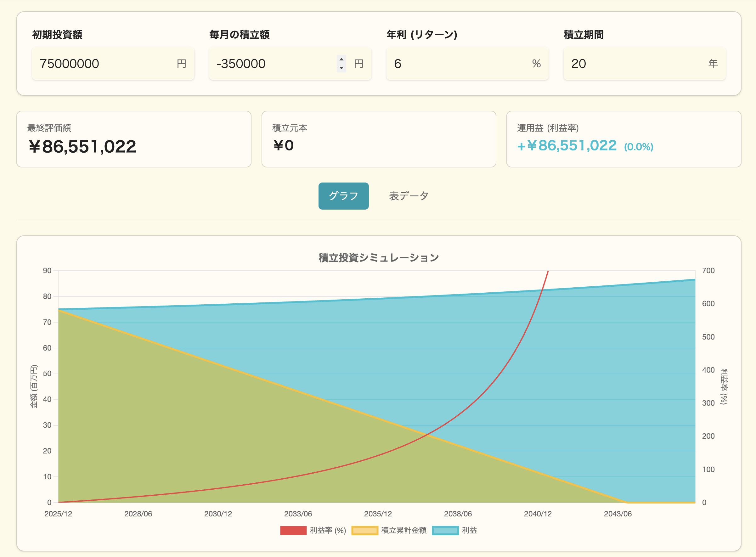Click the 最終評価額 value ¥86,551,022

tap(82, 147)
